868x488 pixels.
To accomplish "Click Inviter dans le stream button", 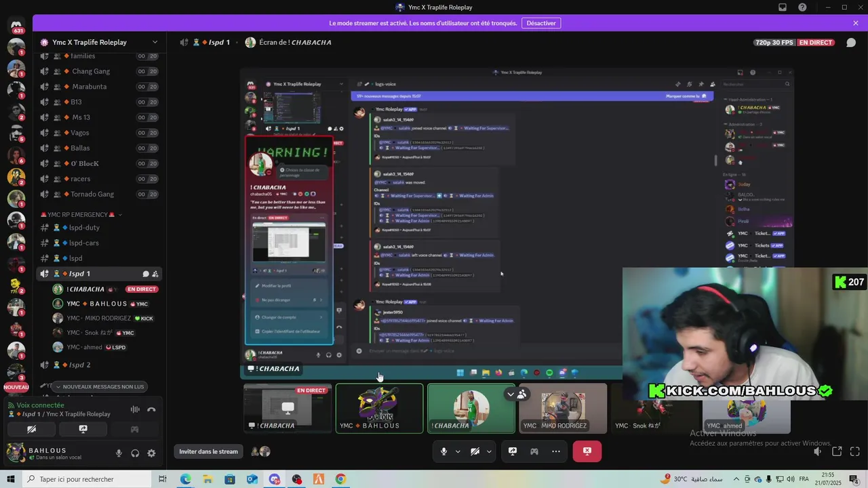I will (209, 451).
